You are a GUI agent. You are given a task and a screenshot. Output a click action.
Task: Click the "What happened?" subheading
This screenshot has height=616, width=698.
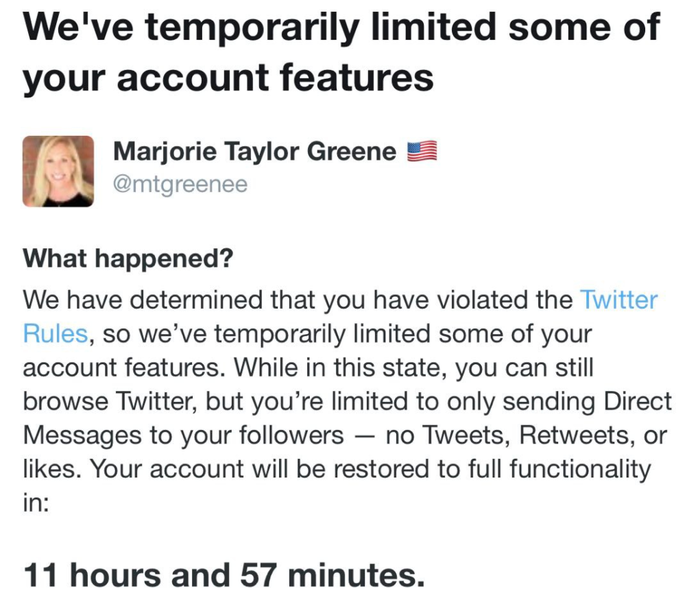128,259
